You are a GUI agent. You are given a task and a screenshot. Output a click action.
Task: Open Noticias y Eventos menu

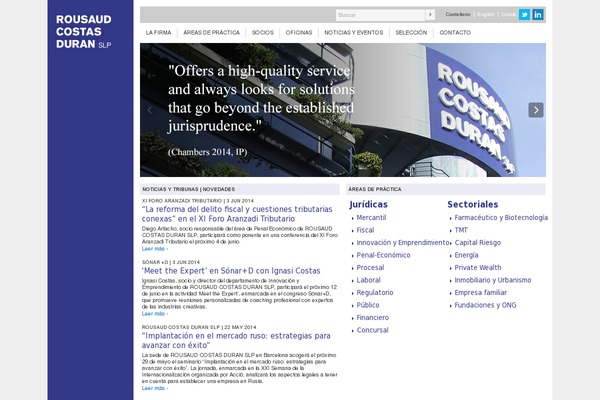coord(354,33)
